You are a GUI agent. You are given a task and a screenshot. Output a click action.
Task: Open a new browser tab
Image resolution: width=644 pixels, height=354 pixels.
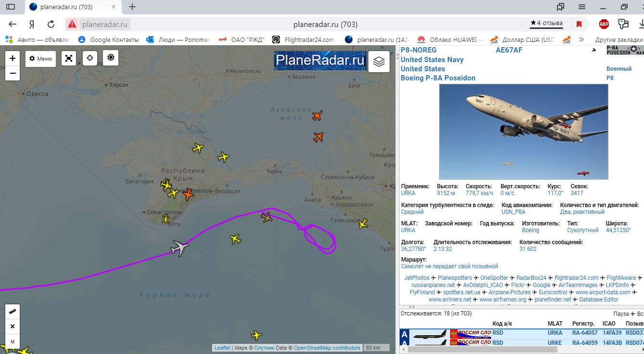point(132,7)
